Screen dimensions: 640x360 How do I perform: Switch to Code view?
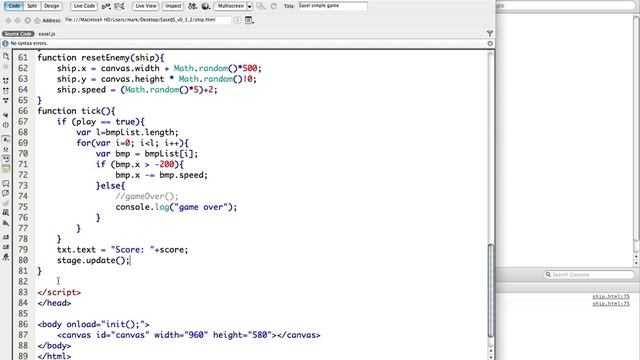(x=14, y=6)
